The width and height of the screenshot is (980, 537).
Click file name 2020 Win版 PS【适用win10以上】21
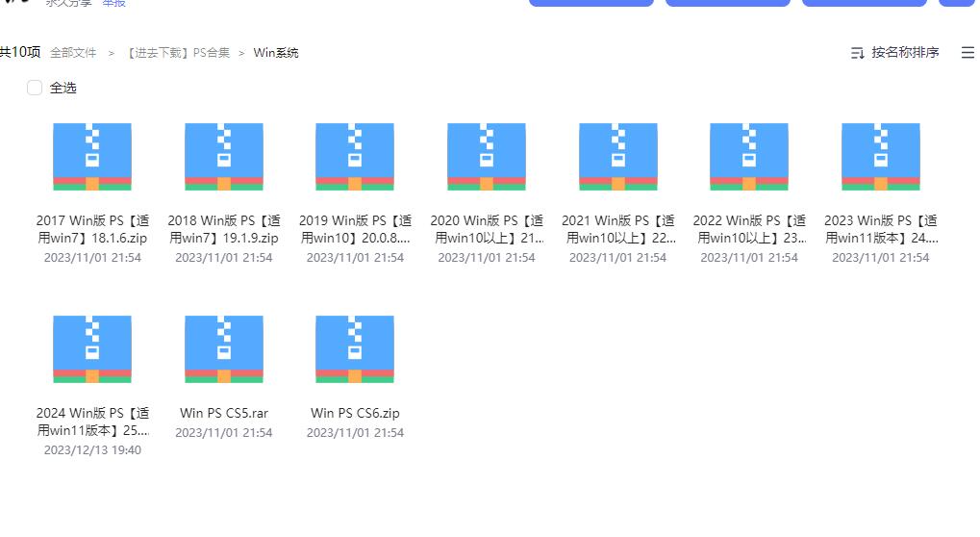click(487, 229)
